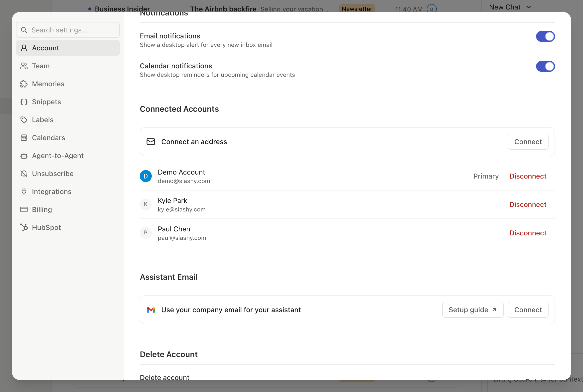This screenshot has width=583, height=392.
Task: Click the Memories puzzle piece icon
Action: click(24, 84)
